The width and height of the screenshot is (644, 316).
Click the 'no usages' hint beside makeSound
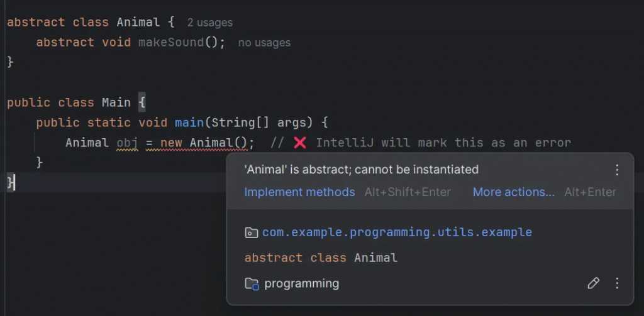[x=264, y=43]
